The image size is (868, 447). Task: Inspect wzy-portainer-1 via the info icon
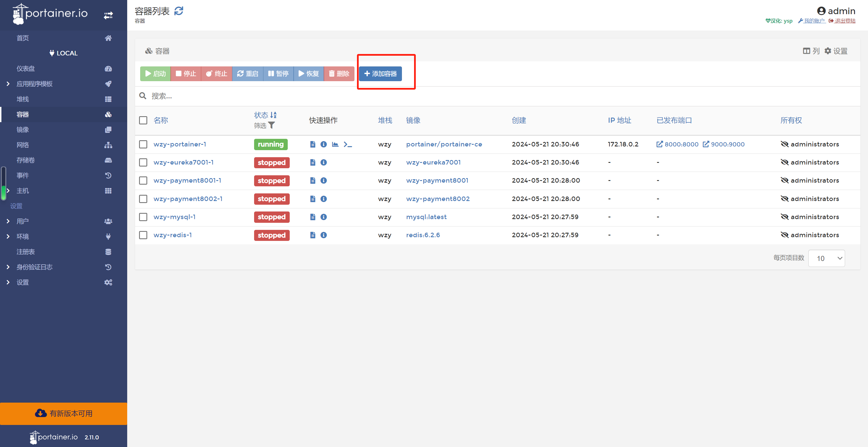tap(323, 144)
